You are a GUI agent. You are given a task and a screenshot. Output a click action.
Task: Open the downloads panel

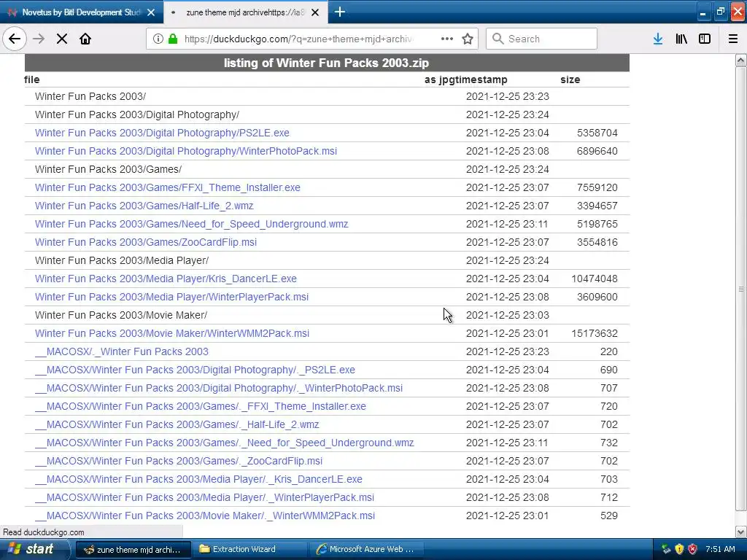[658, 39]
